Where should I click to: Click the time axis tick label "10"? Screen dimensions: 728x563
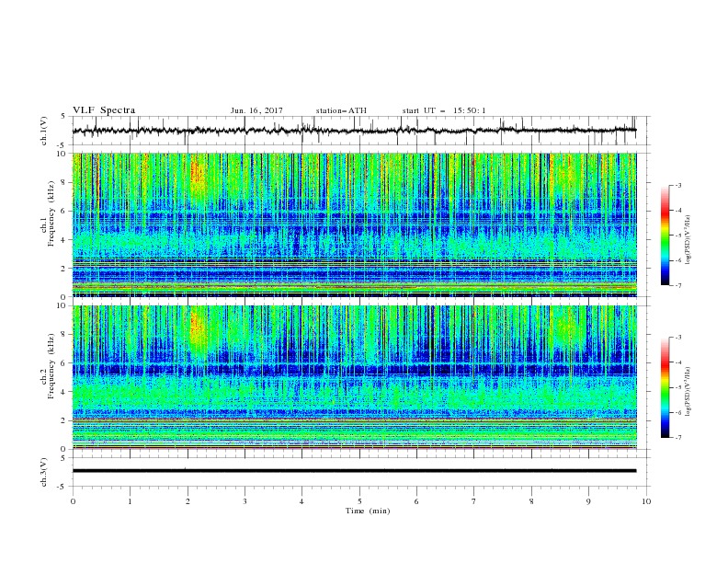tap(646, 501)
